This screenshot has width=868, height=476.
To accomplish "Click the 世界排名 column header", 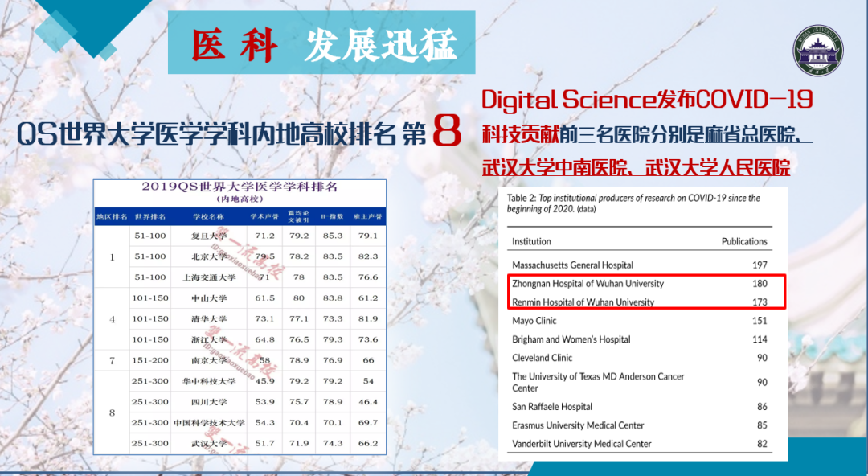I will 150,216.
